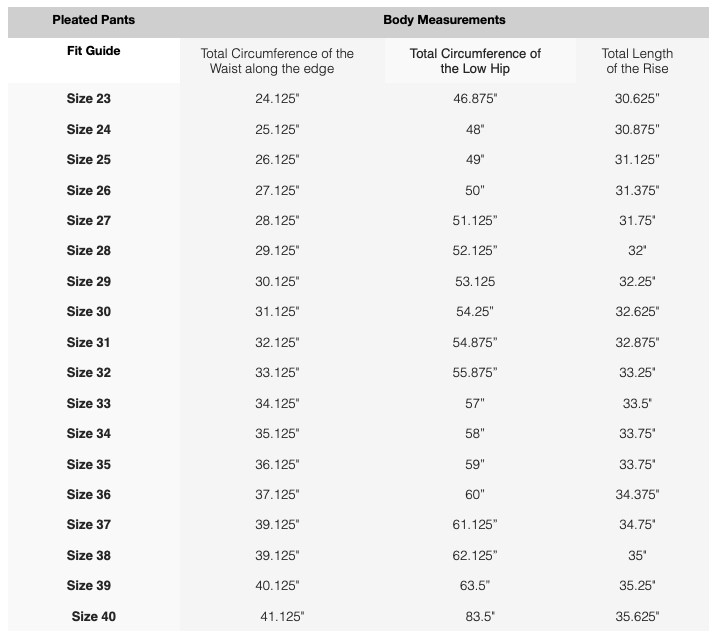The image size is (716, 640).
Task: Select the Low Hip circumference column header
Action: (475, 60)
